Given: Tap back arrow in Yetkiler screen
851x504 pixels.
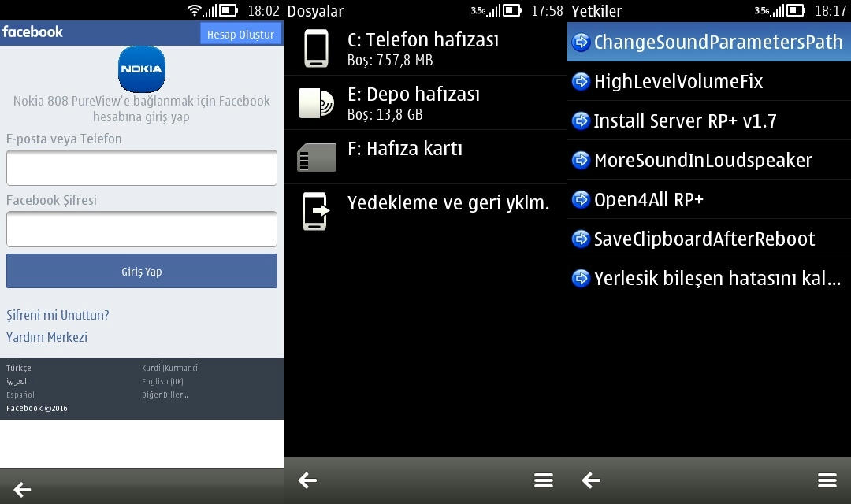Looking at the screenshot, I should 591,480.
